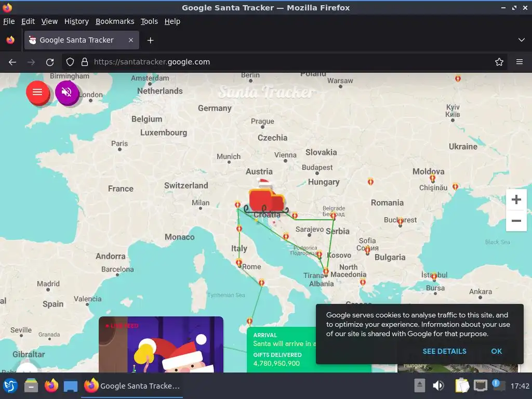
Task: Switch to Google Santa Tracker taskbar window
Action: [x=132, y=386]
